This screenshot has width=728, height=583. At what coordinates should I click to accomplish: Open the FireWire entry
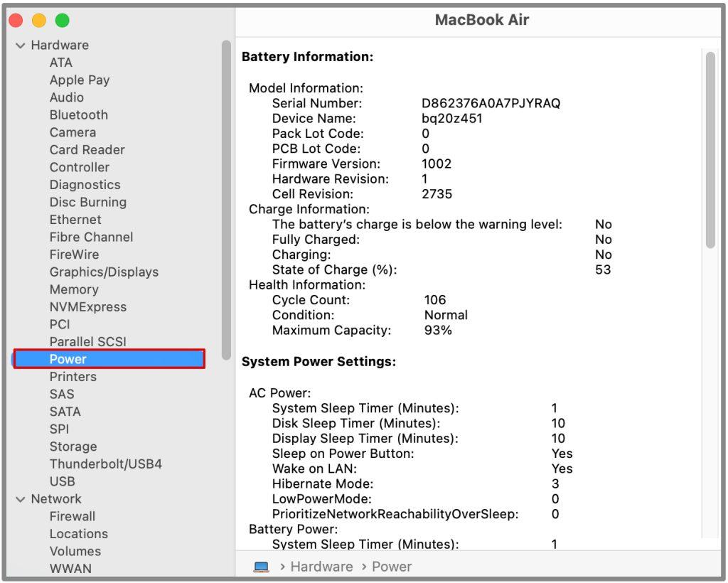74,255
